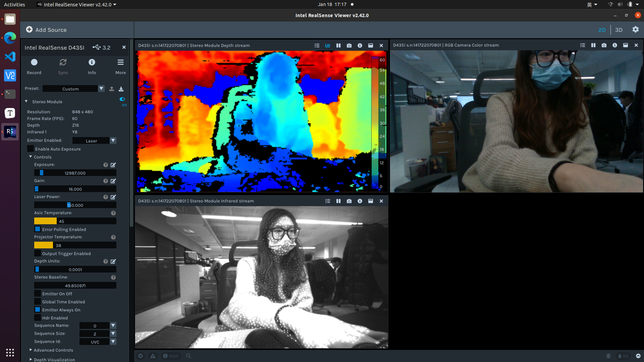644x362 pixels.
Task: Collapse the Controls section
Action: tap(31, 157)
